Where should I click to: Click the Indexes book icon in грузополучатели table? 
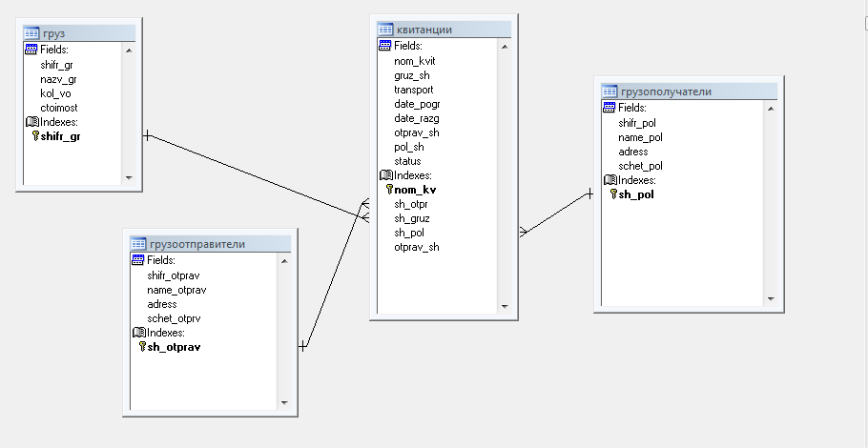pyautogui.click(x=610, y=180)
